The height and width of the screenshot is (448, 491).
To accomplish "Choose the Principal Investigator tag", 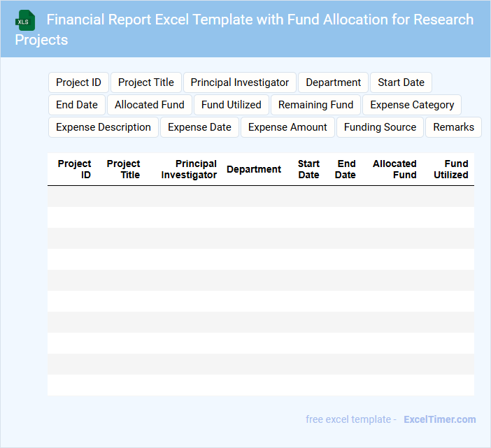I will pyautogui.click(x=239, y=82).
